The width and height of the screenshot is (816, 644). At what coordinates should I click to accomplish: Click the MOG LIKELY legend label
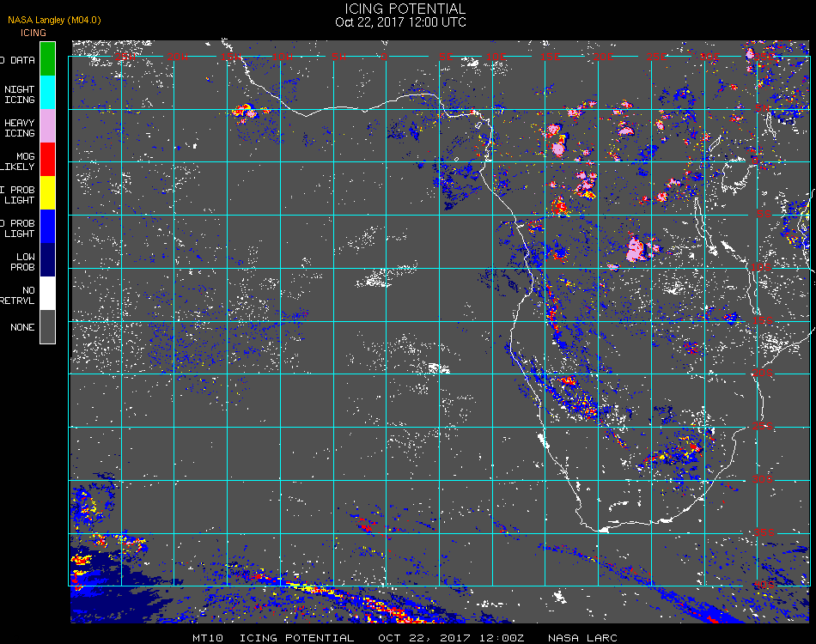[18, 161]
